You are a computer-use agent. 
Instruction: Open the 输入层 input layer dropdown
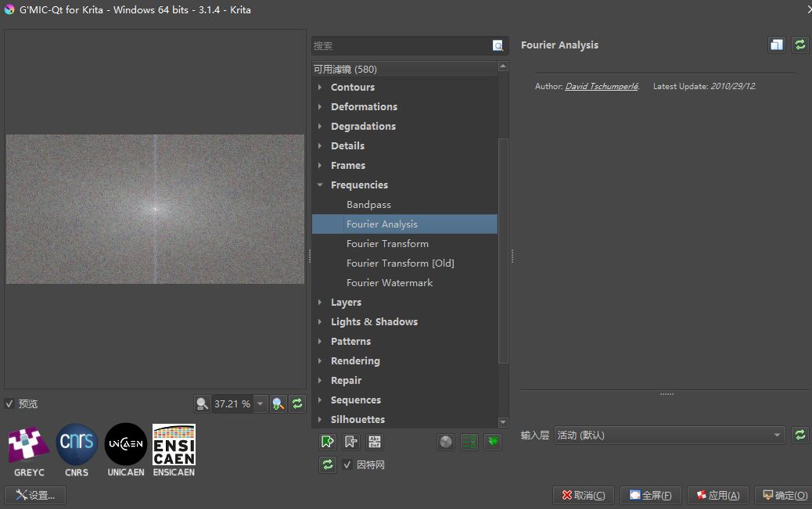[669, 435]
